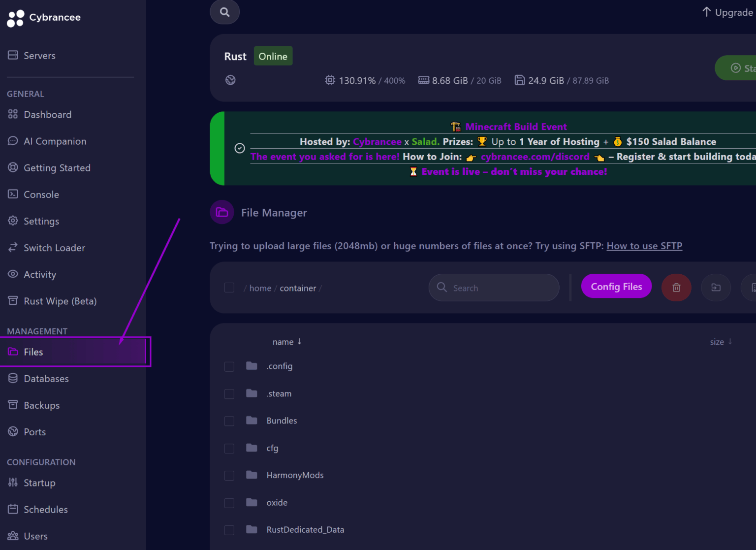Click the Config Files button
Viewport: 756px width, 550px height.
(616, 287)
